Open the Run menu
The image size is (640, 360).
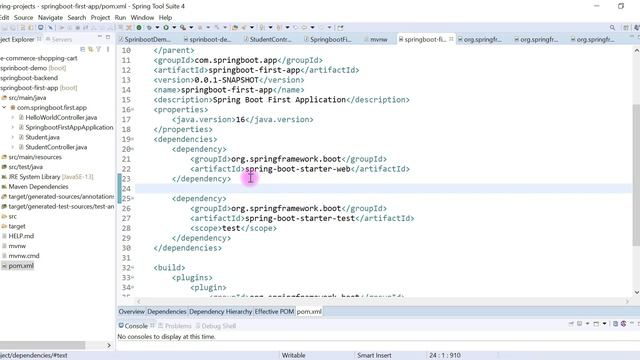tap(120, 18)
